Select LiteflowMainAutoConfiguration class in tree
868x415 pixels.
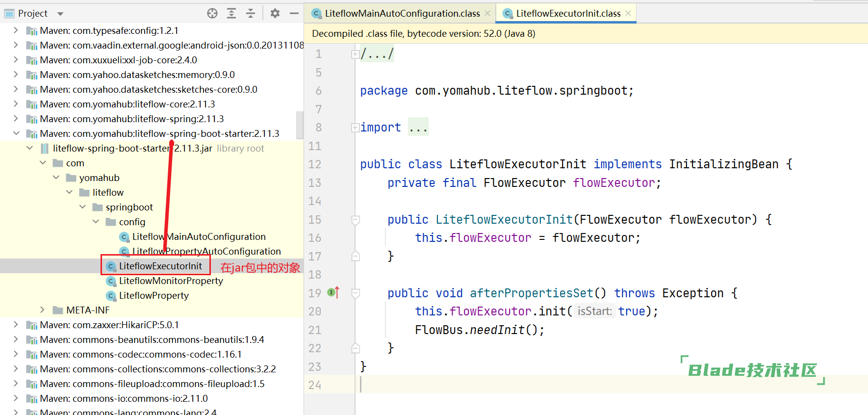point(199,236)
